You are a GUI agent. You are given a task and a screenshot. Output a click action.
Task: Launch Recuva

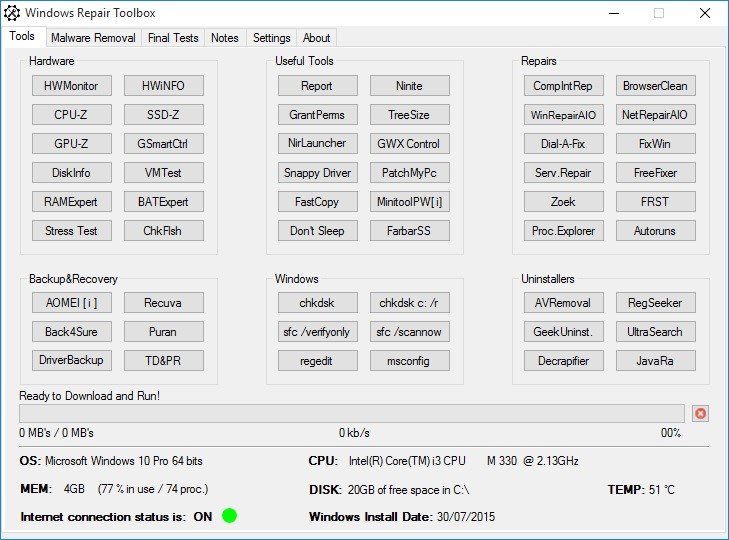[164, 303]
